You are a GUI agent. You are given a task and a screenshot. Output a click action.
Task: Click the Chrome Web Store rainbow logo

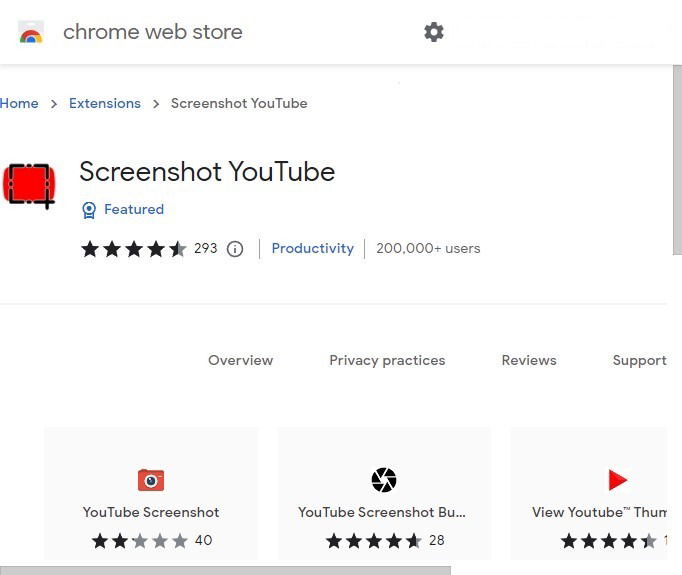point(31,32)
